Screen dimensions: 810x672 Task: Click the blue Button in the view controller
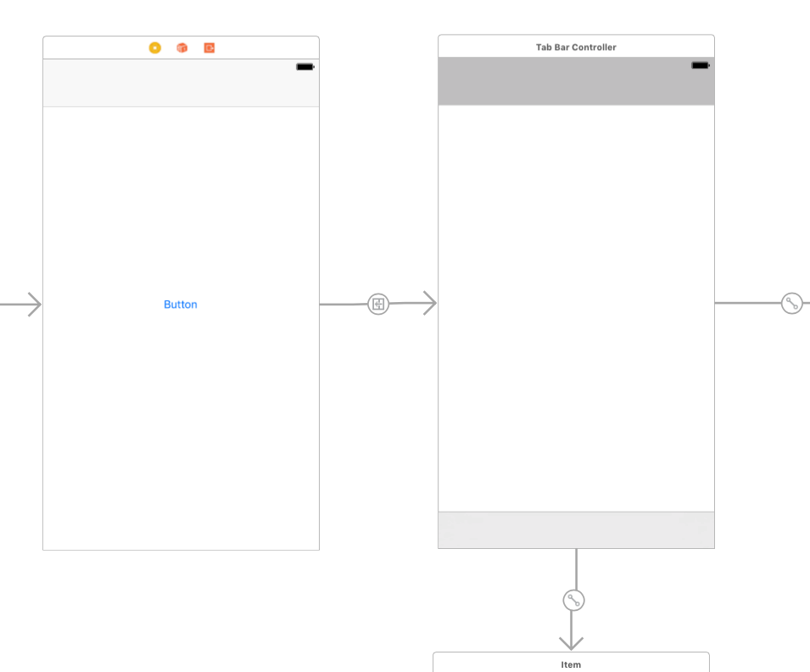coord(180,304)
